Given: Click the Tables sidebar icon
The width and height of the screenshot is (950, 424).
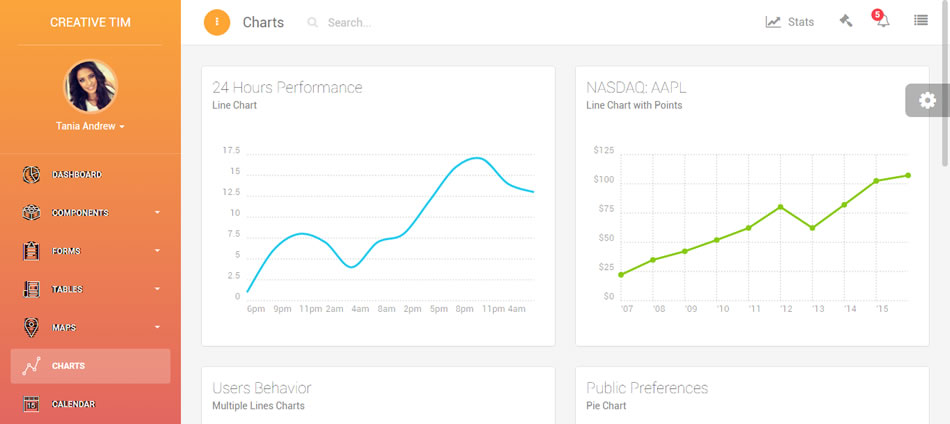Looking at the screenshot, I should [31, 289].
